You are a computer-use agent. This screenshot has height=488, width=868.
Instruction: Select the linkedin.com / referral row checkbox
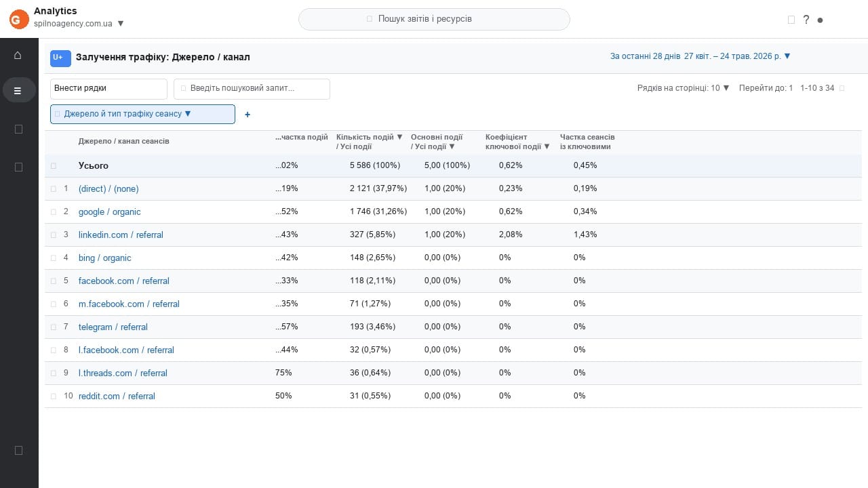[x=54, y=235]
